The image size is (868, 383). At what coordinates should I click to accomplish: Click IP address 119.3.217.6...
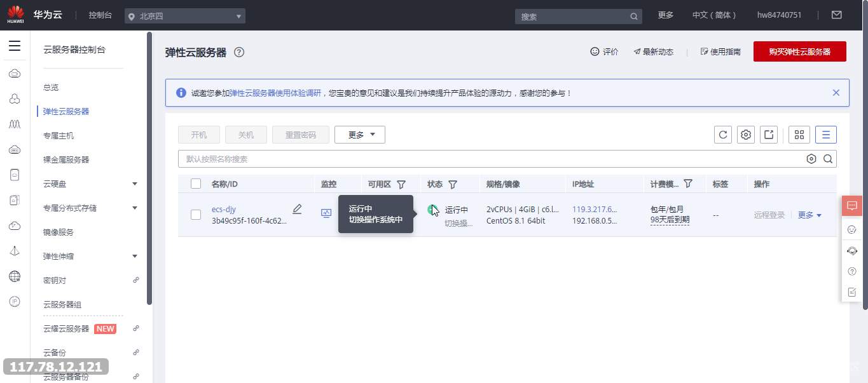click(x=595, y=209)
